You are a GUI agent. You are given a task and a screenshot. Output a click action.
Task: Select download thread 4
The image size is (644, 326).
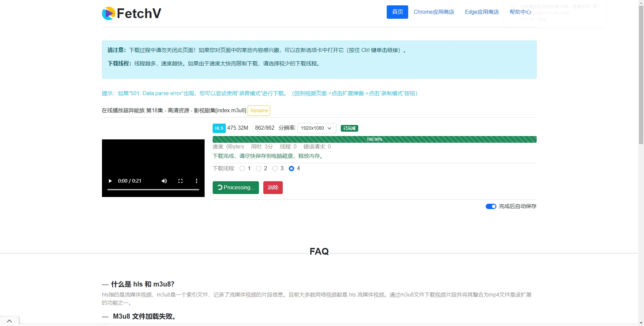[x=291, y=169]
